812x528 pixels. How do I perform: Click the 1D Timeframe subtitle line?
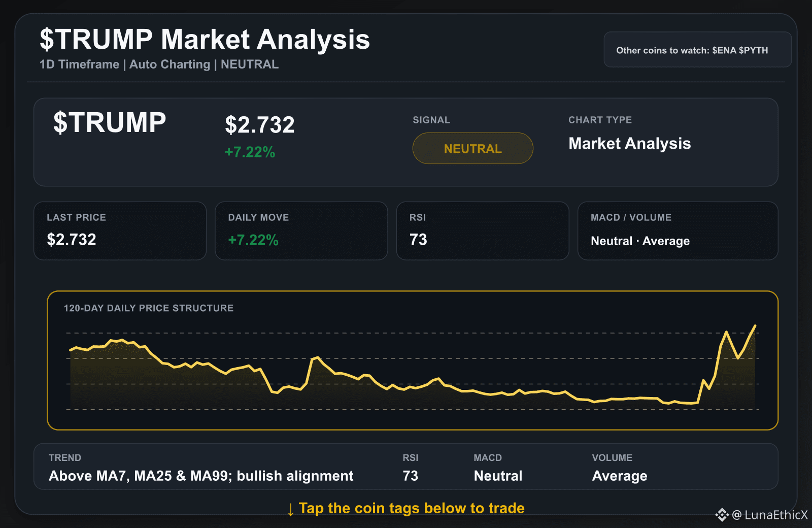[159, 64]
